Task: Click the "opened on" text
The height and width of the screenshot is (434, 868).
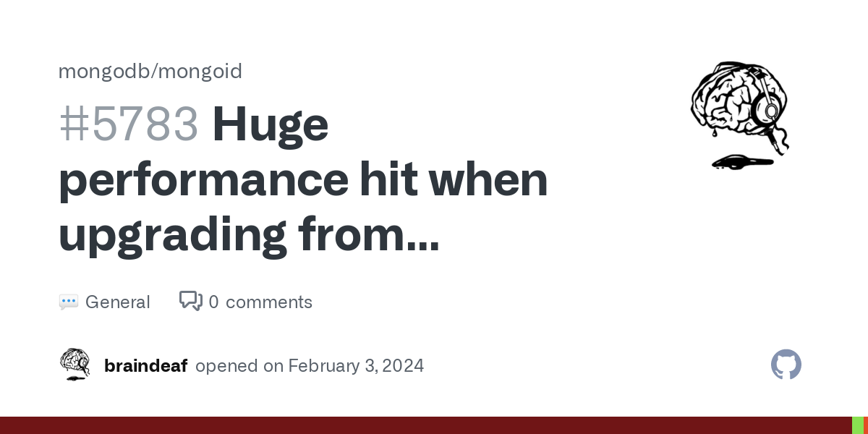Action: pos(239,366)
